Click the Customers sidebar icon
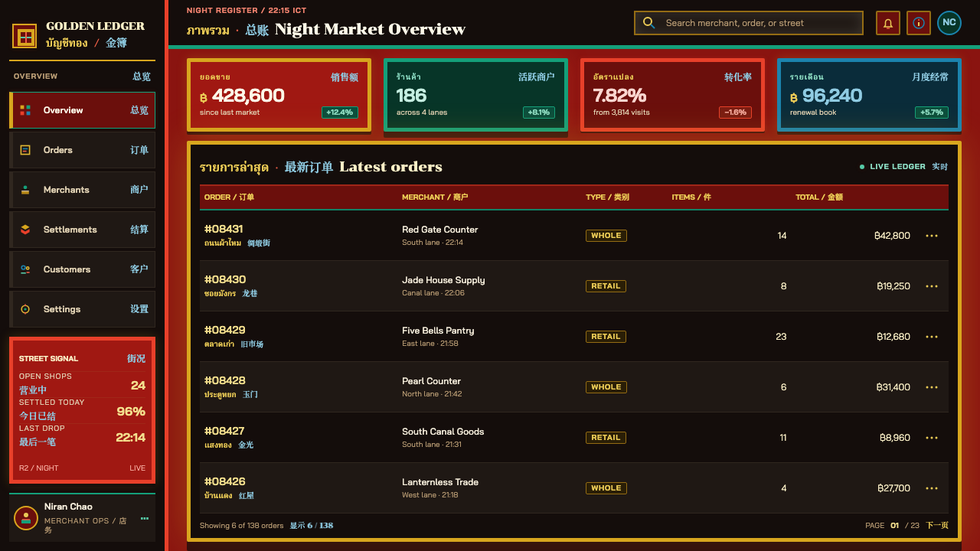The height and width of the screenshot is (551, 980). pos(25,269)
